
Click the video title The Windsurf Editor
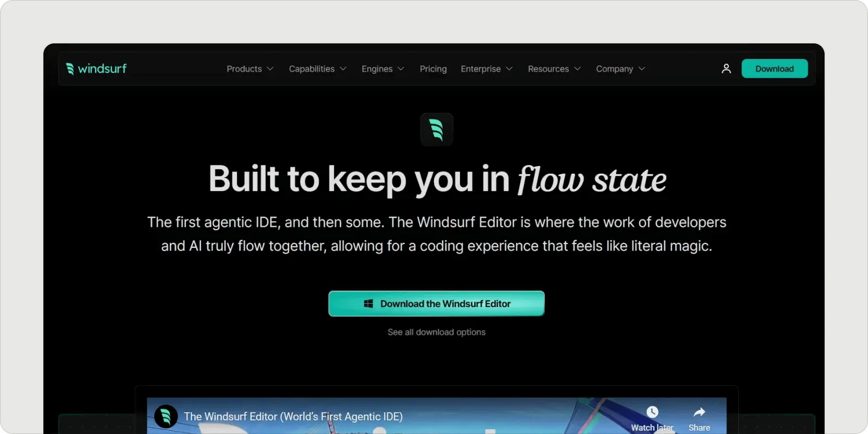(x=293, y=417)
